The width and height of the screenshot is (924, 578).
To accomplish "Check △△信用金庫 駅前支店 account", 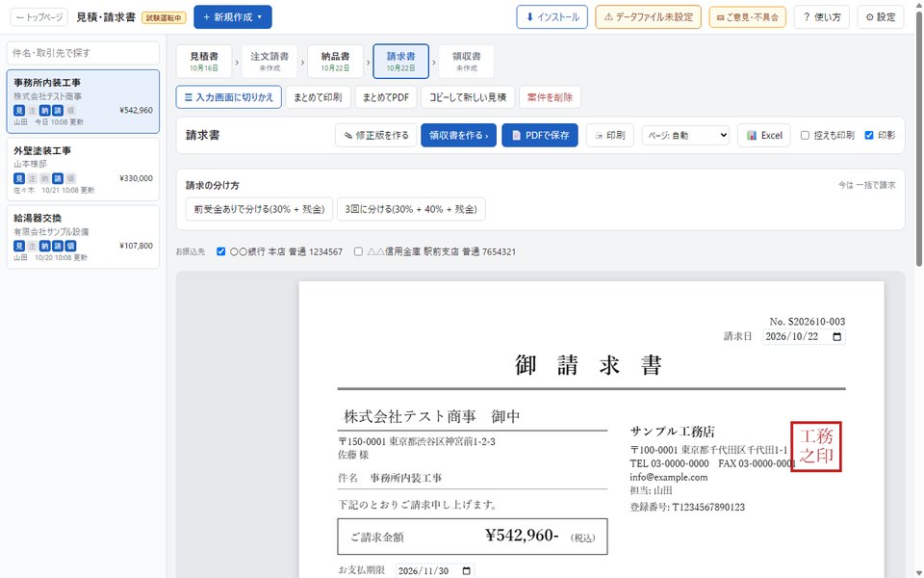I will tap(358, 251).
